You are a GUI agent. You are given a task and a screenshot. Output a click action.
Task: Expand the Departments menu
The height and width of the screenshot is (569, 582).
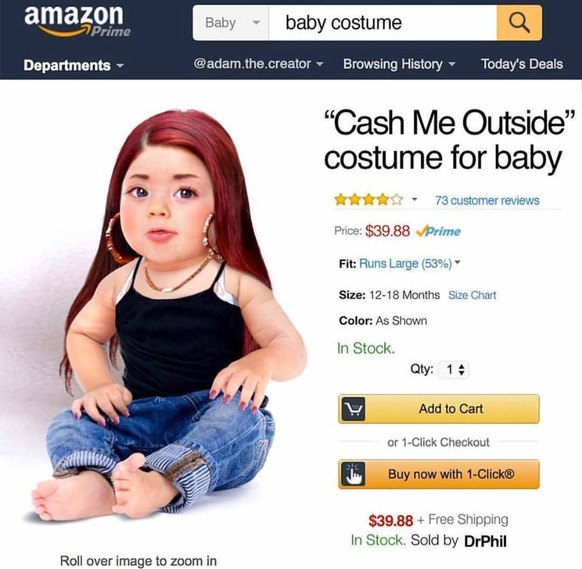(x=73, y=65)
